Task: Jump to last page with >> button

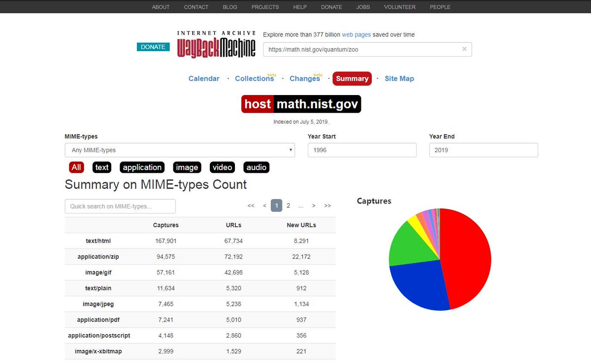Action: pos(328,206)
